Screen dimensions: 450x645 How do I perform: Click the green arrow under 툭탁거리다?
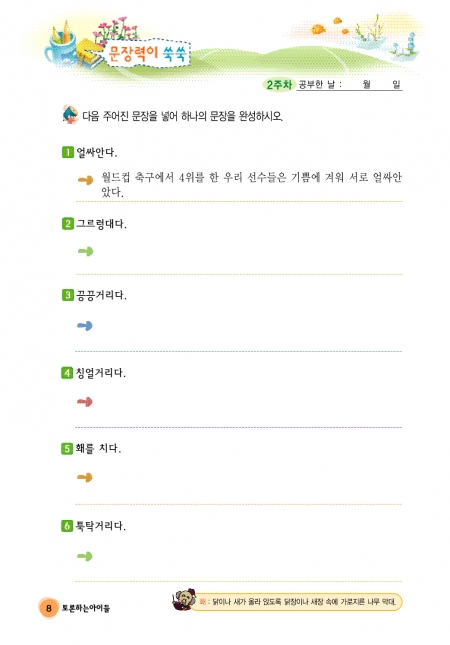(85, 556)
